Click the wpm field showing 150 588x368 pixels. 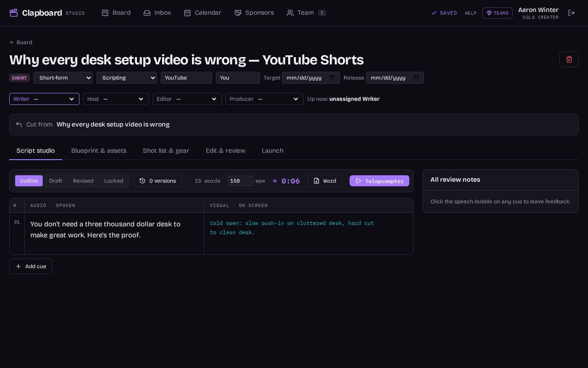coord(241,181)
